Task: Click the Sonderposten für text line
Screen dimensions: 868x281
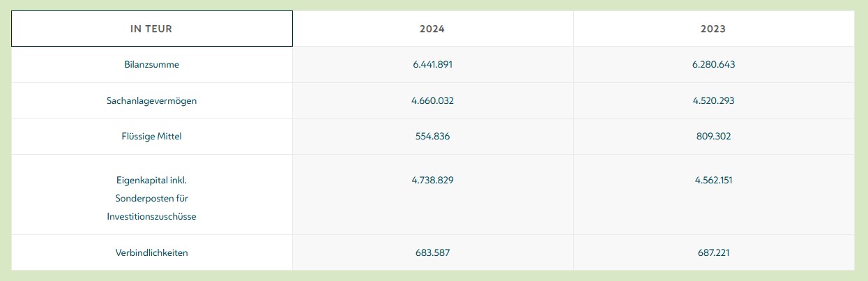Action: (x=151, y=198)
